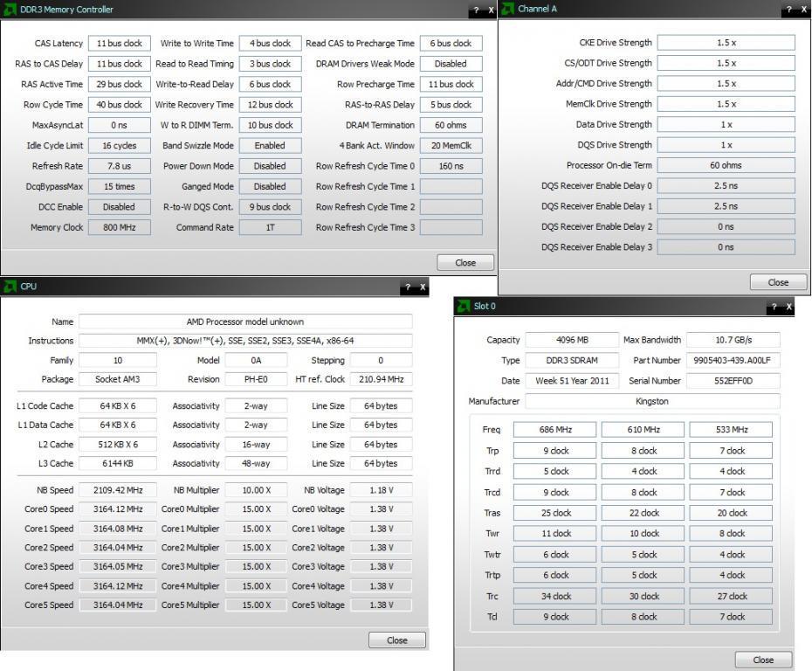Click the AMD logo in CPU window title bar
The width and height of the screenshot is (812, 671).
10,287
